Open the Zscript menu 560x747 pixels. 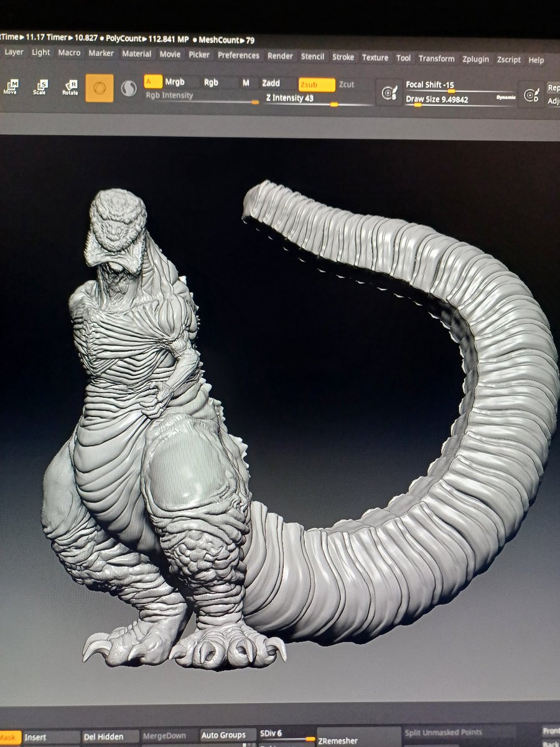(x=509, y=60)
